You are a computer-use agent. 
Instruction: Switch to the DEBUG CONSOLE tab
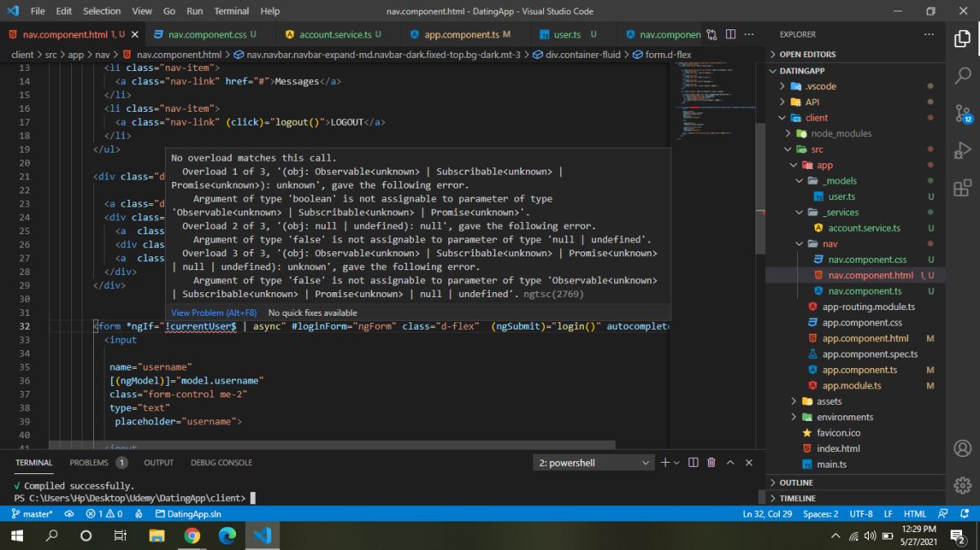point(221,463)
